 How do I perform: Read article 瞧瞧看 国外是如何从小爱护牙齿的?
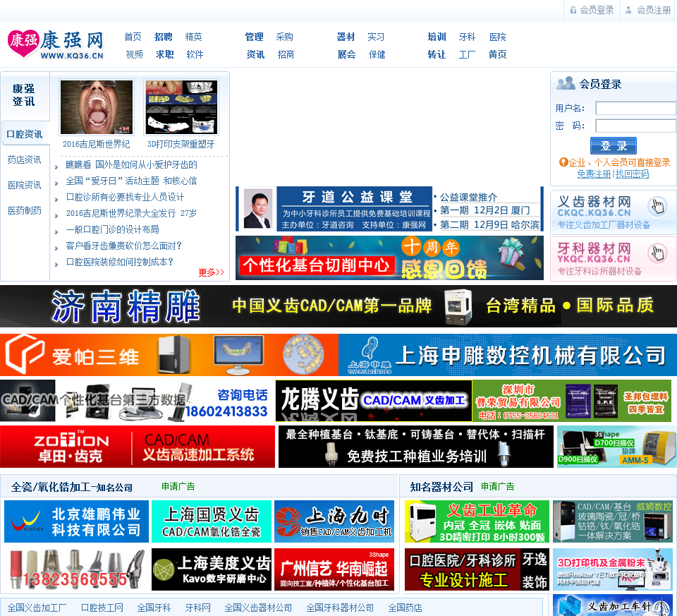click(131, 164)
